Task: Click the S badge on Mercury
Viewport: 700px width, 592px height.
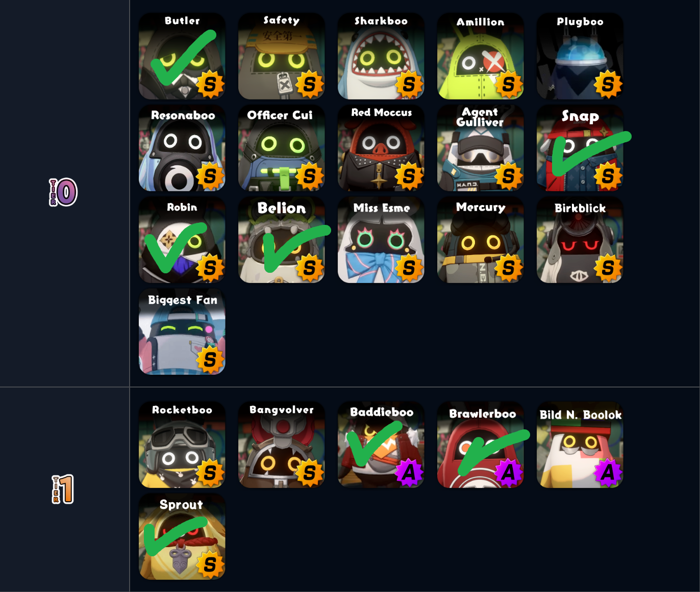Action: click(509, 268)
